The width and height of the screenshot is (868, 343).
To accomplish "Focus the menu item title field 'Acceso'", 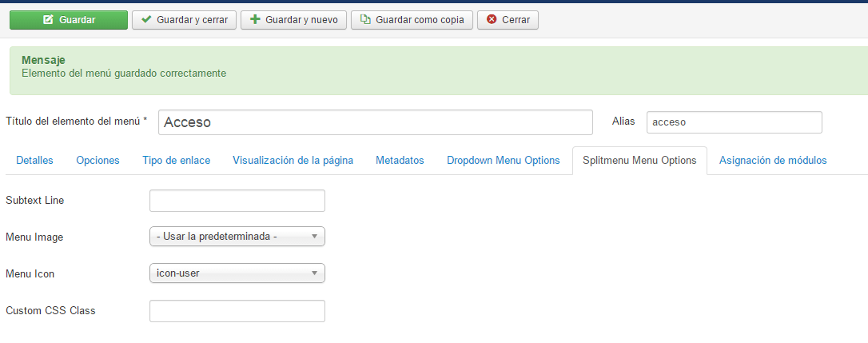I will pos(376,122).
